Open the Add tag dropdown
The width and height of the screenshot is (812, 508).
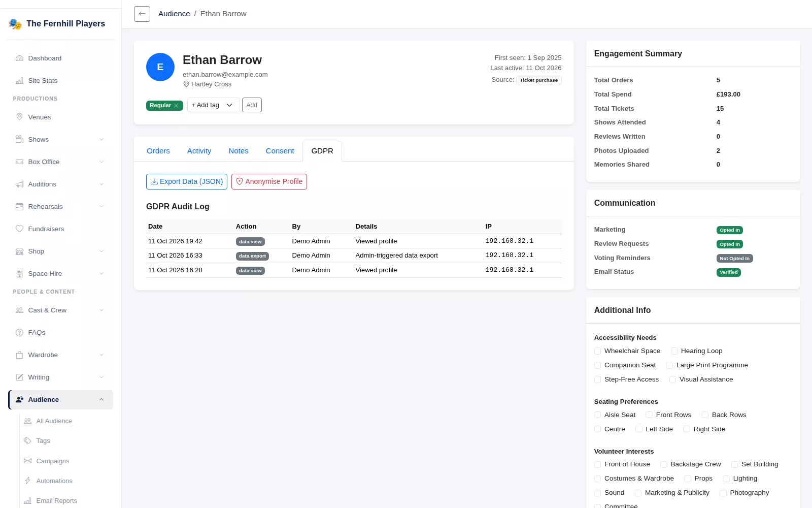(x=213, y=105)
